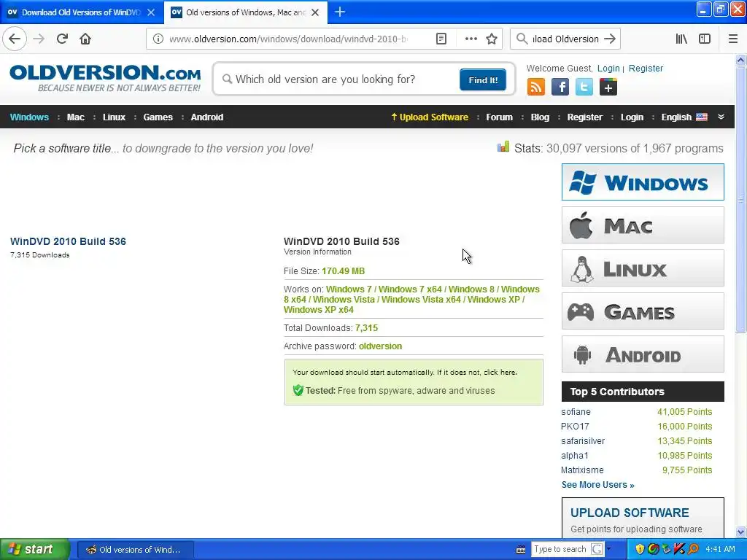
Task: Click Register link beside Welcome Guest
Action: tap(646, 68)
